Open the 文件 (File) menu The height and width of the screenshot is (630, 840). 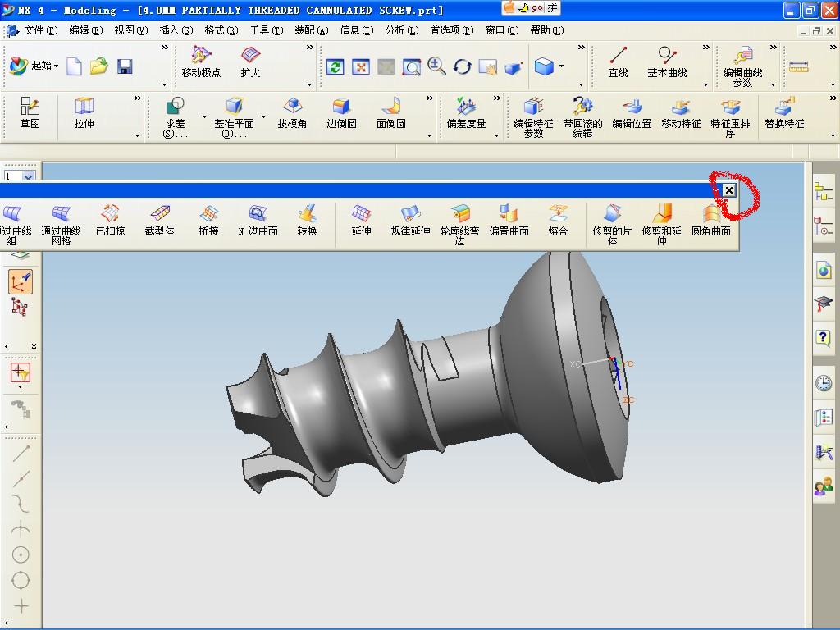coord(40,30)
